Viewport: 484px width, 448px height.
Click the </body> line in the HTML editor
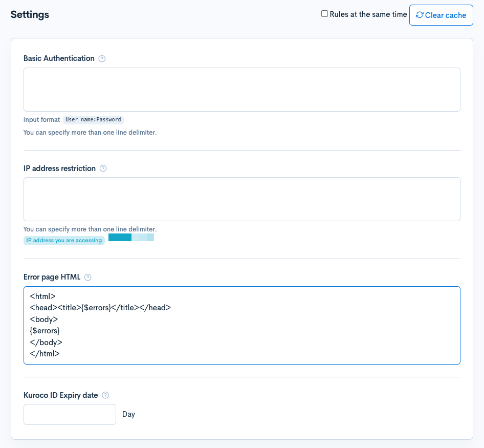pyautogui.click(x=46, y=342)
